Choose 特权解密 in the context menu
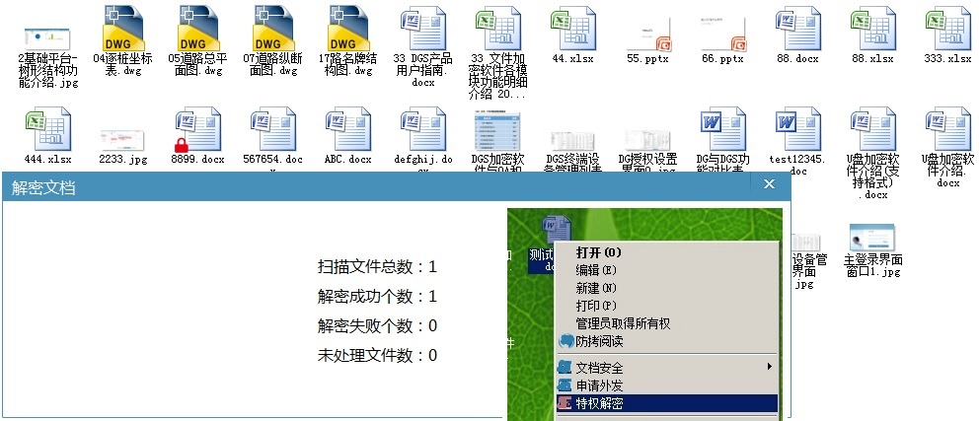 click(x=599, y=403)
